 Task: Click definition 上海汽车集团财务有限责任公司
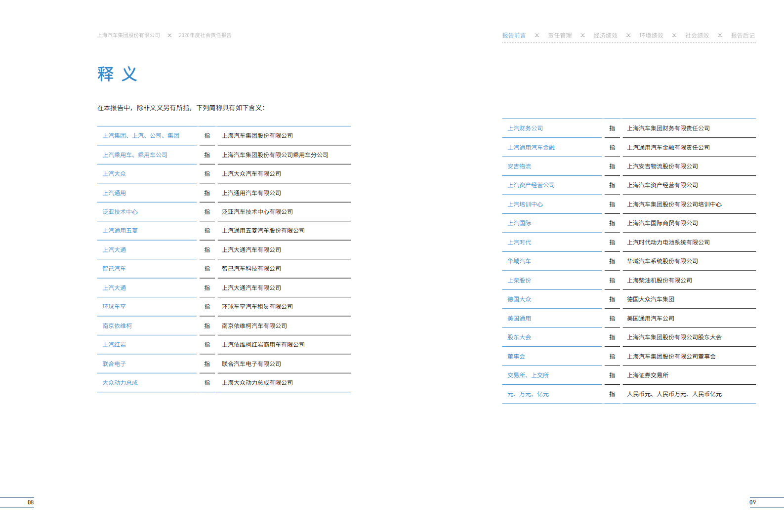pos(668,128)
